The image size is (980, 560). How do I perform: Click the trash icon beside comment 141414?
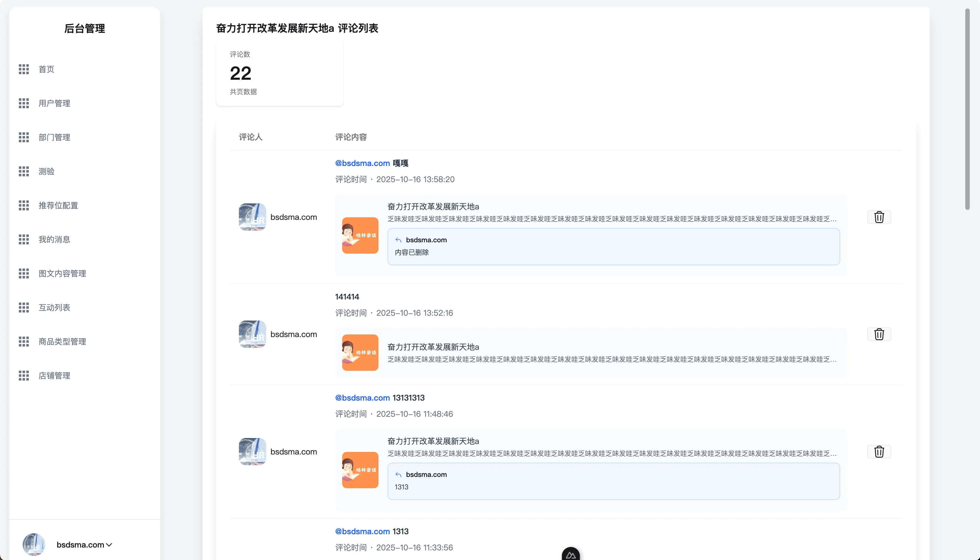pos(879,334)
